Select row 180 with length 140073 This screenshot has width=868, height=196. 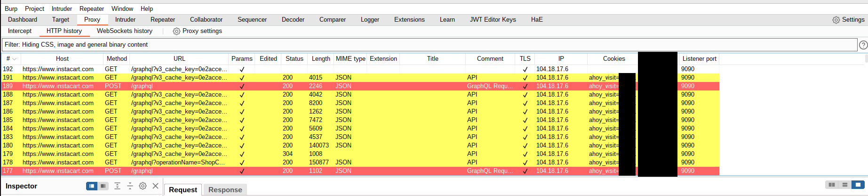click(360, 145)
